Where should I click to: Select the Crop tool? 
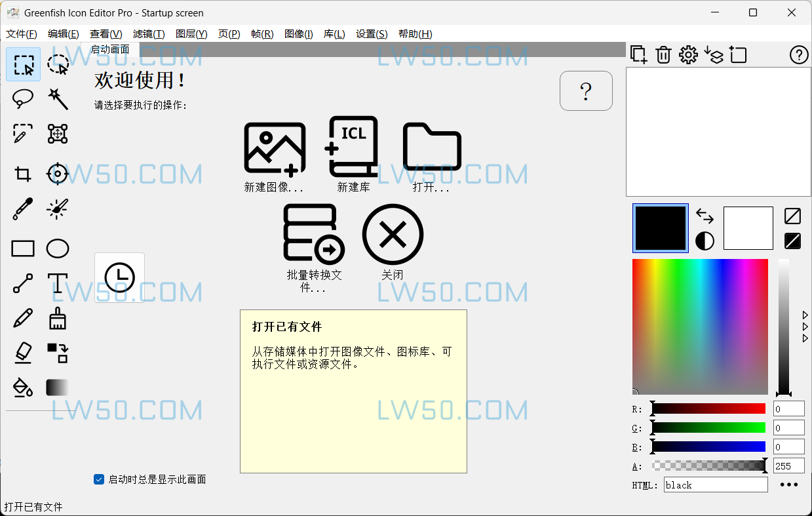(22, 174)
